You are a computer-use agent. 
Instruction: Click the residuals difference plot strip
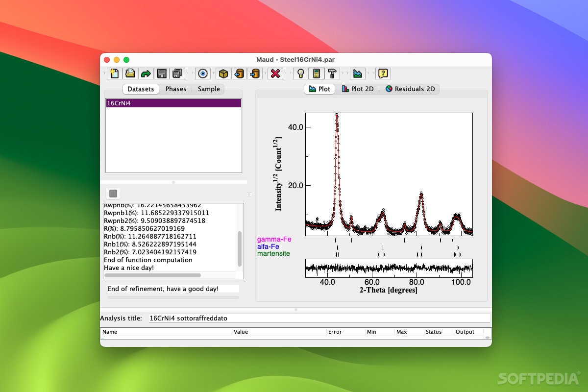389,268
